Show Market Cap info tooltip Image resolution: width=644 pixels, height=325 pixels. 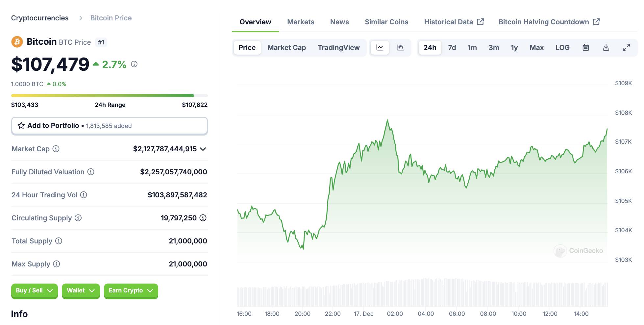pos(56,149)
